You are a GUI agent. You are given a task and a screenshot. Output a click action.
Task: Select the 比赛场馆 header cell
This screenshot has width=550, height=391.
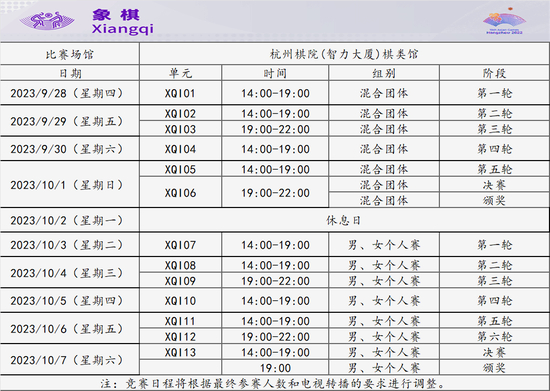tap(69, 54)
